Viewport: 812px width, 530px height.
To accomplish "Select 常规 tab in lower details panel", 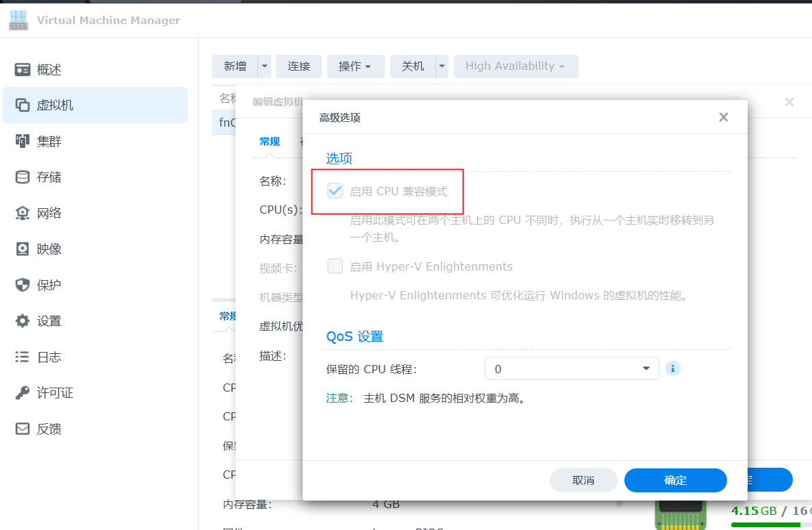I will 227,316.
